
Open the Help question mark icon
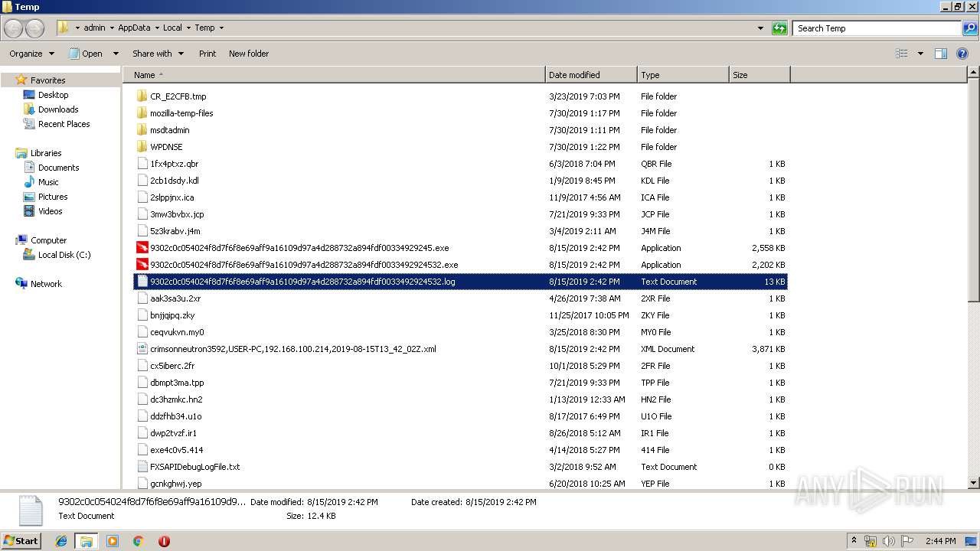point(962,54)
